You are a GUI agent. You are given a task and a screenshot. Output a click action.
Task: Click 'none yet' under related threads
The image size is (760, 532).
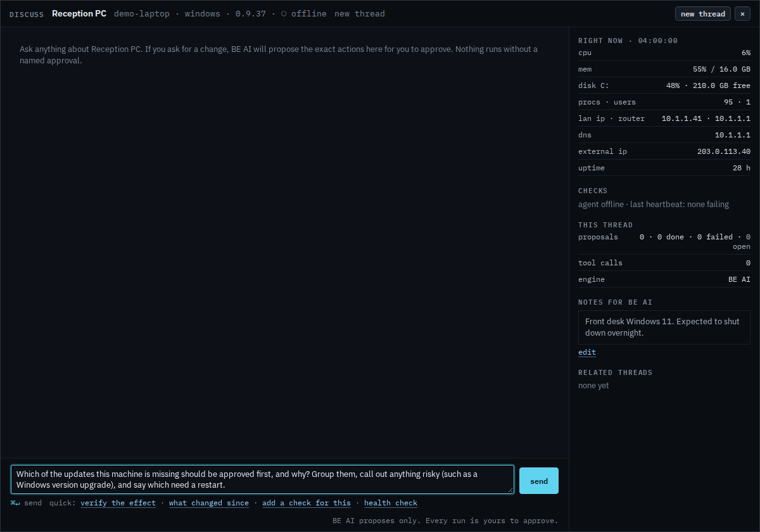593,385
